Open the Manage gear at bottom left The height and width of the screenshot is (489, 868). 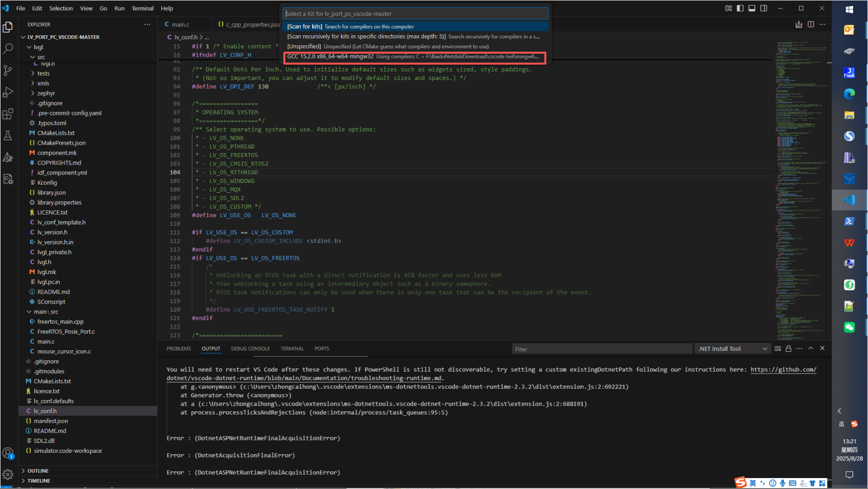coord(8,475)
